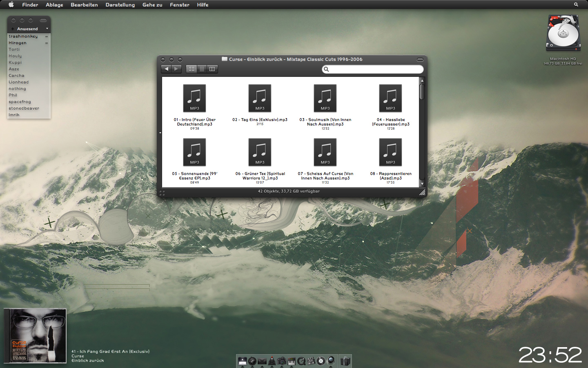Viewport: 588px width, 368px height.
Task: Select the Macintosh HD drive icon
Action: pos(563,33)
